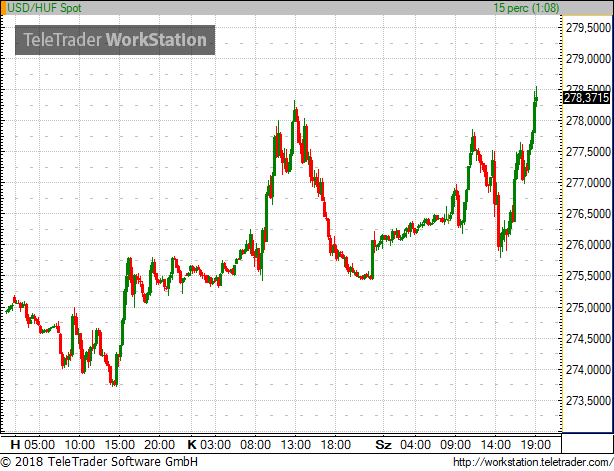Click the 13:00 time axis label
The width and height of the screenshot is (614, 471).
(296, 445)
